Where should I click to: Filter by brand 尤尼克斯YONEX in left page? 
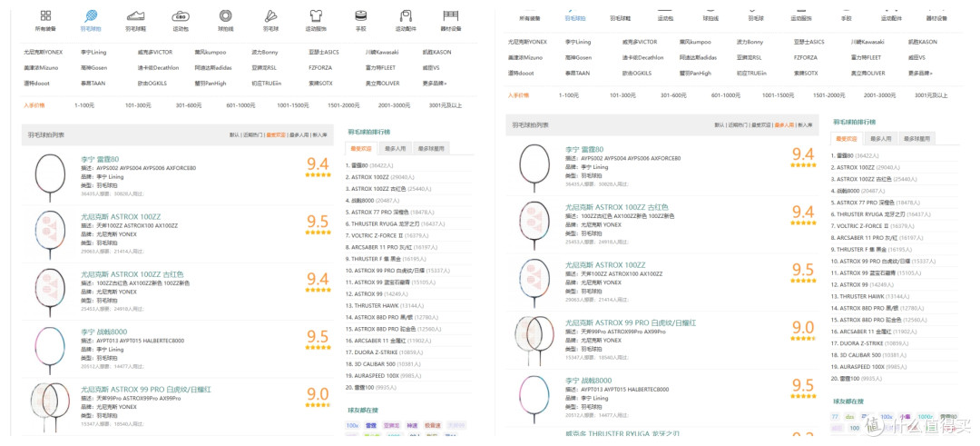tap(44, 52)
